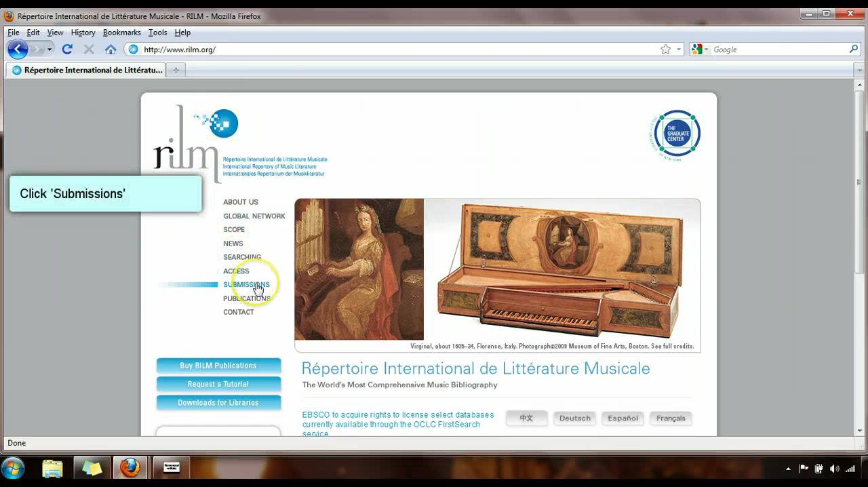Click the 'See full credits' link

pyautogui.click(x=673, y=346)
